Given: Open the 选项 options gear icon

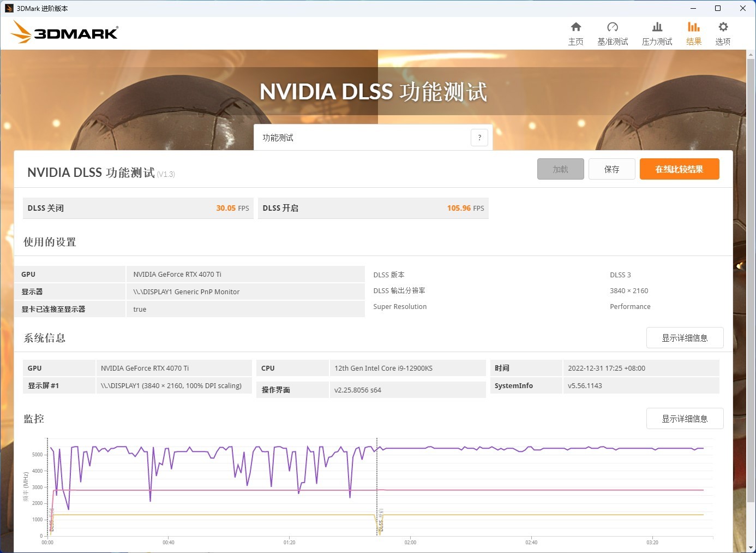Looking at the screenshot, I should point(723,32).
